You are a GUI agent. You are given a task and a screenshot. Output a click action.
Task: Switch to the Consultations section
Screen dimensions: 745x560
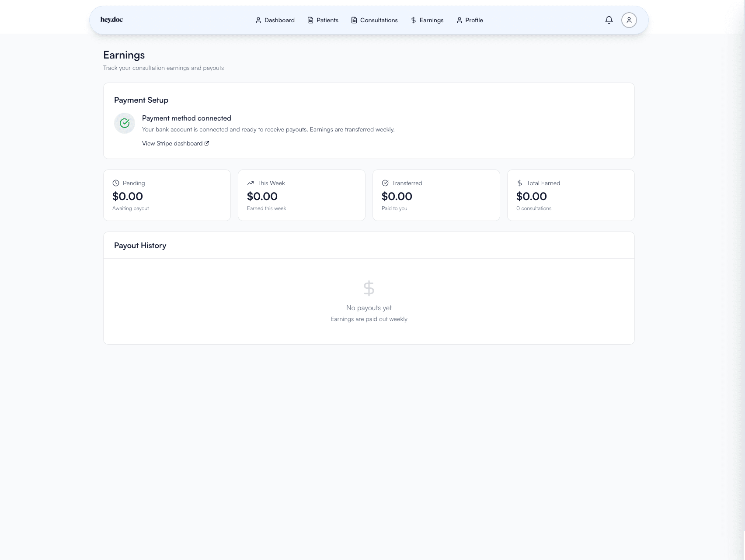click(x=379, y=20)
